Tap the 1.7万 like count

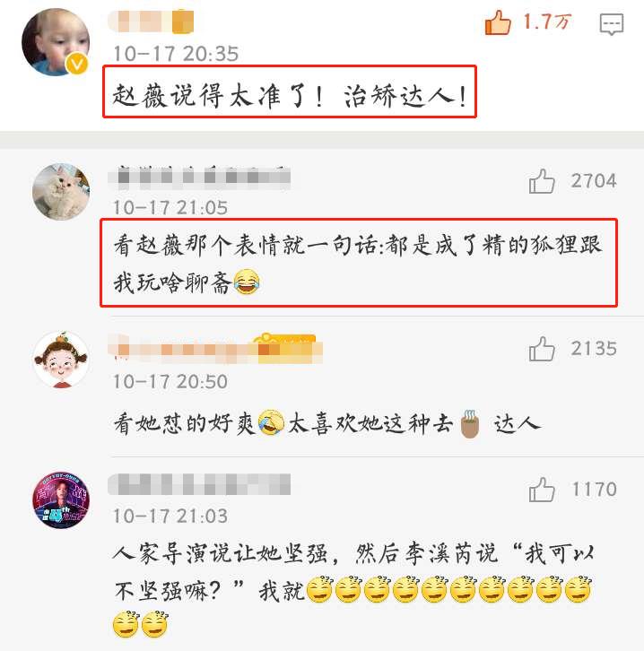pyautogui.click(x=547, y=22)
